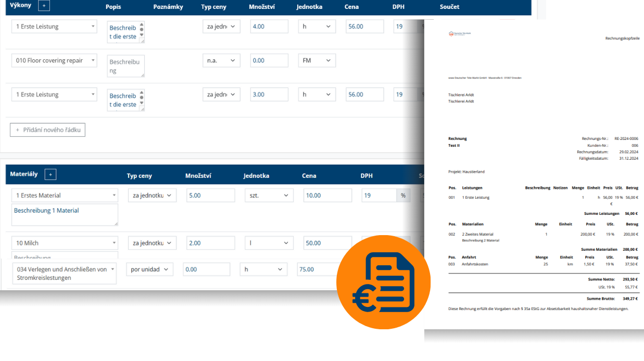Click the Milch quantity field showing 2.00

(211, 243)
